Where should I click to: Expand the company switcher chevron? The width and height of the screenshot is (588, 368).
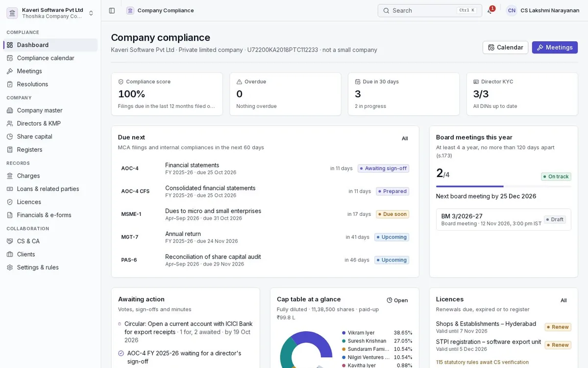point(91,13)
